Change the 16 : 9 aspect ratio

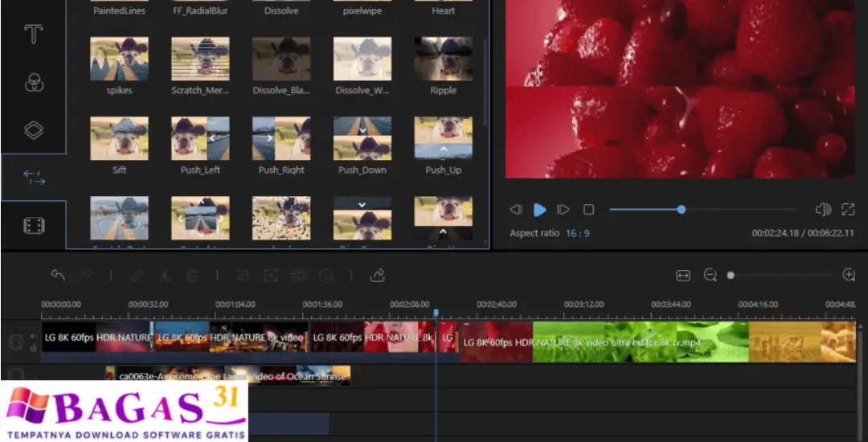(577, 233)
